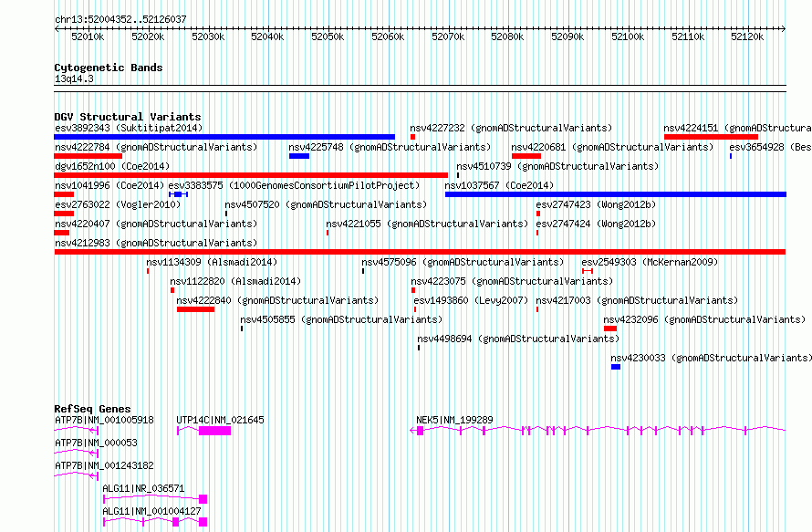Select nsv4575096 variant label

point(463,262)
